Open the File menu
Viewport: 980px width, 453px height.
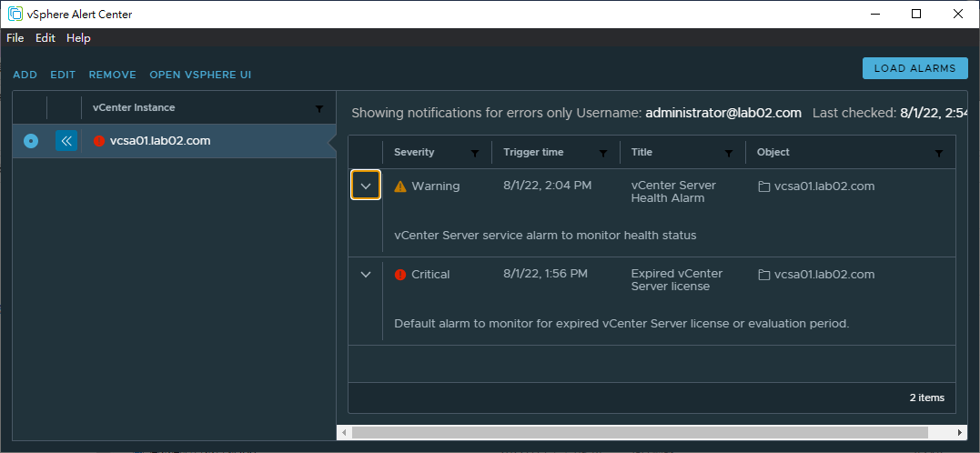(15, 38)
